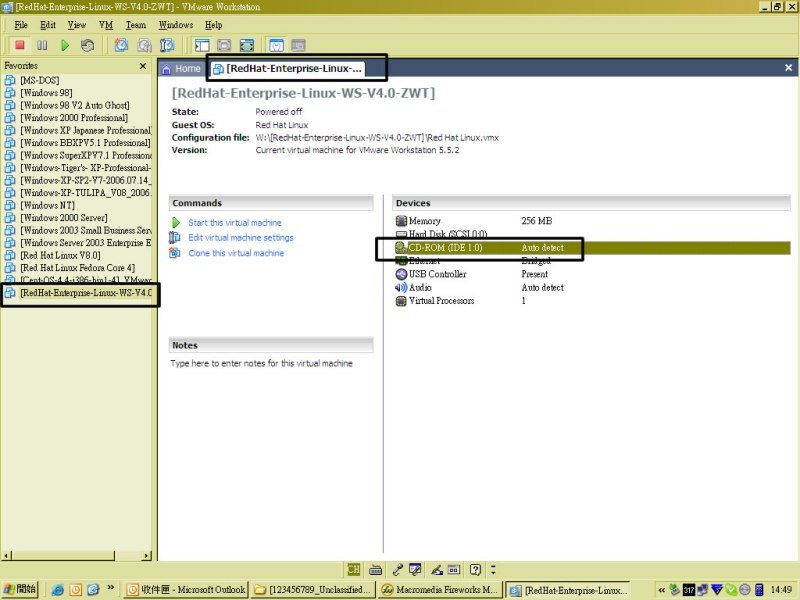The height and width of the screenshot is (600, 800).
Task: Open the Windows Start button
Action: pyautogui.click(x=20, y=589)
